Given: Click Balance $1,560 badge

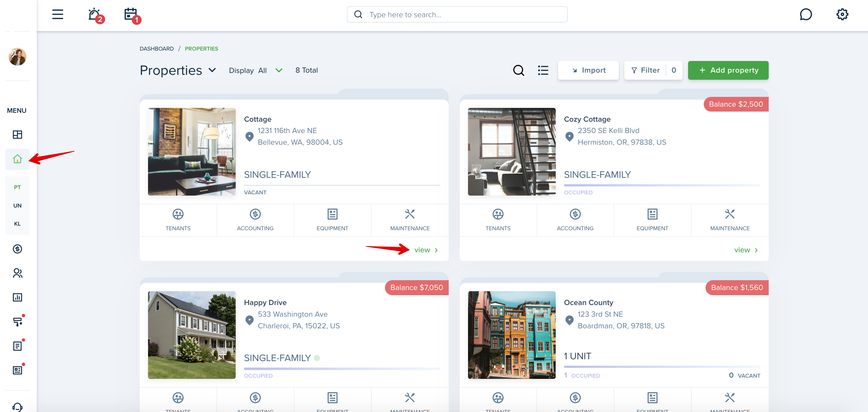Looking at the screenshot, I should click(737, 287).
